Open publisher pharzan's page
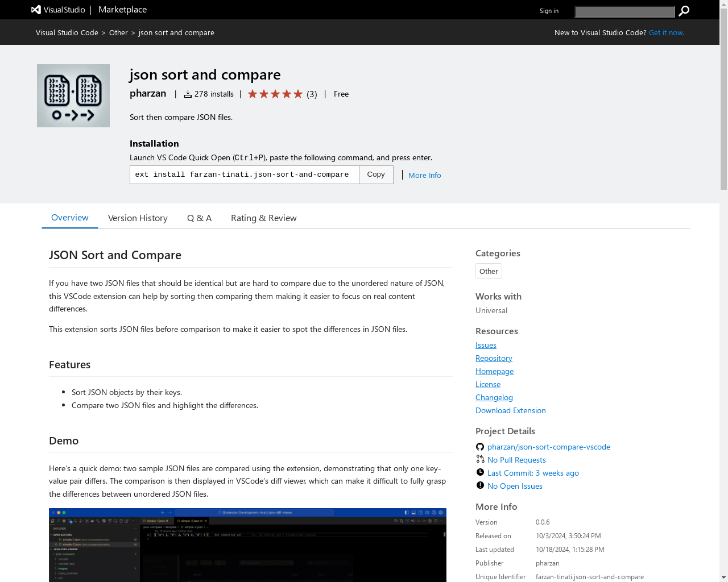Image resolution: width=728 pixels, height=582 pixels. coord(148,93)
